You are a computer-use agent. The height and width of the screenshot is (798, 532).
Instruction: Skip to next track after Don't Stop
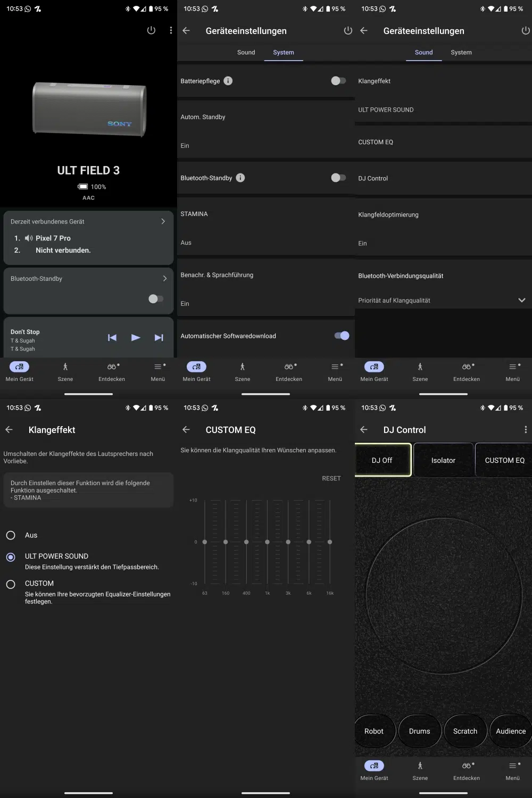pos(159,337)
